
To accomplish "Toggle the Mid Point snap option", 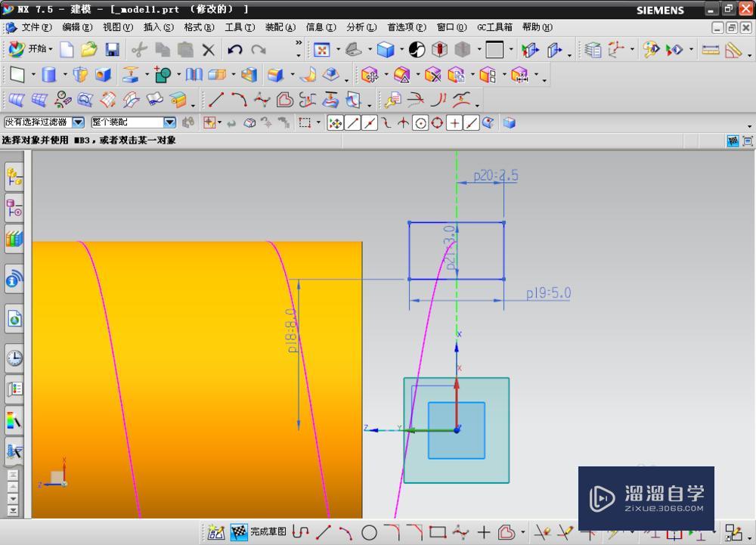I will (370, 123).
